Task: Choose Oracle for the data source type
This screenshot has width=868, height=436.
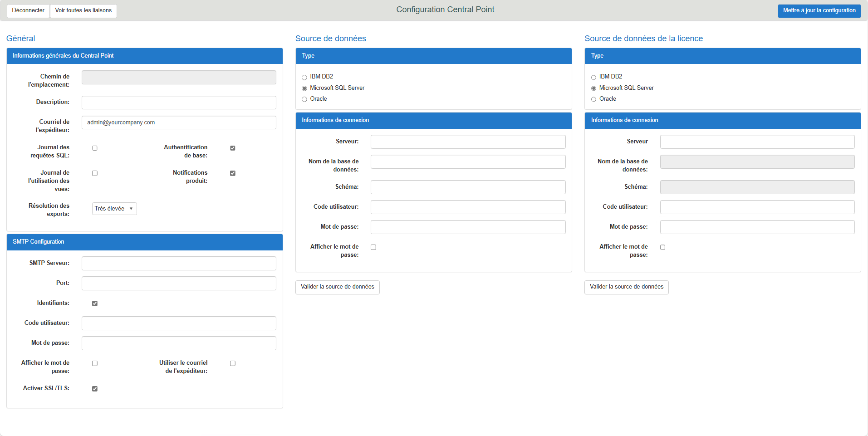Action: 304,99
